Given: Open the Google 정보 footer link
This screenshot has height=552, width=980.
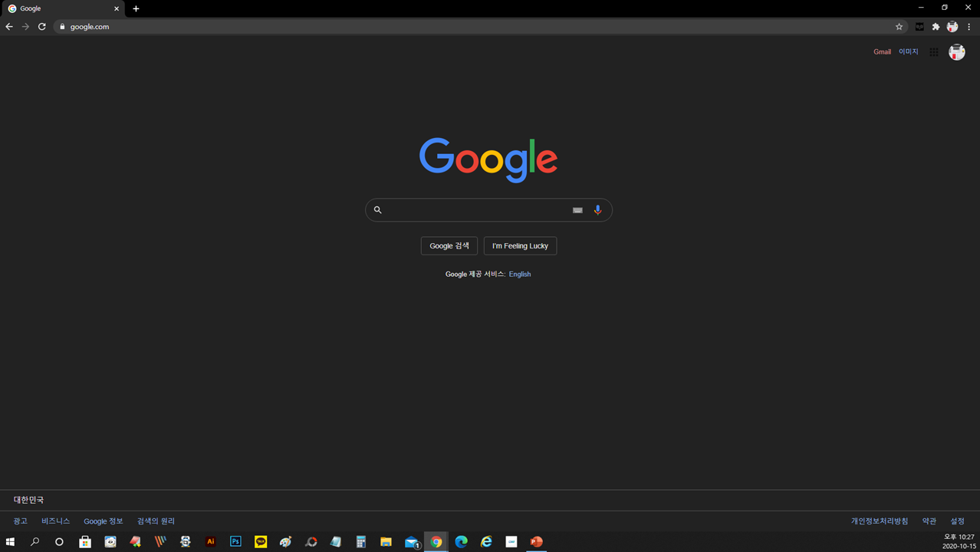Looking at the screenshot, I should (104, 521).
